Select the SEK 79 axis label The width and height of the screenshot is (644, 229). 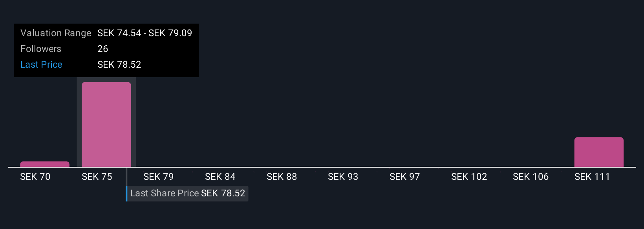158,177
